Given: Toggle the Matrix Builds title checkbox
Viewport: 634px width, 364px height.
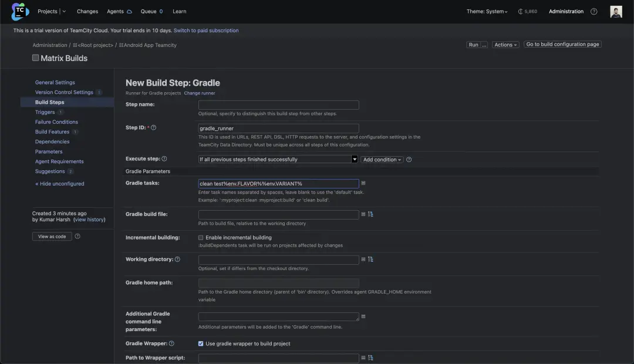Looking at the screenshot, I should [36, 58].
